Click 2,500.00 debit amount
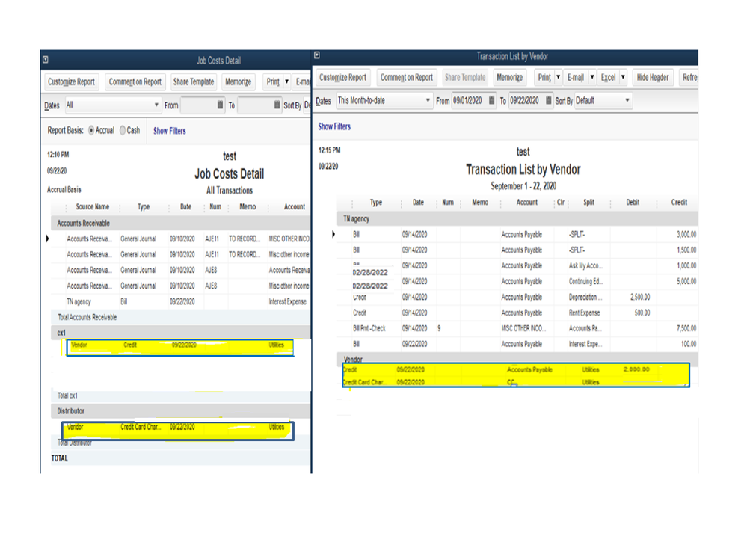 click(x=640, y=297)
